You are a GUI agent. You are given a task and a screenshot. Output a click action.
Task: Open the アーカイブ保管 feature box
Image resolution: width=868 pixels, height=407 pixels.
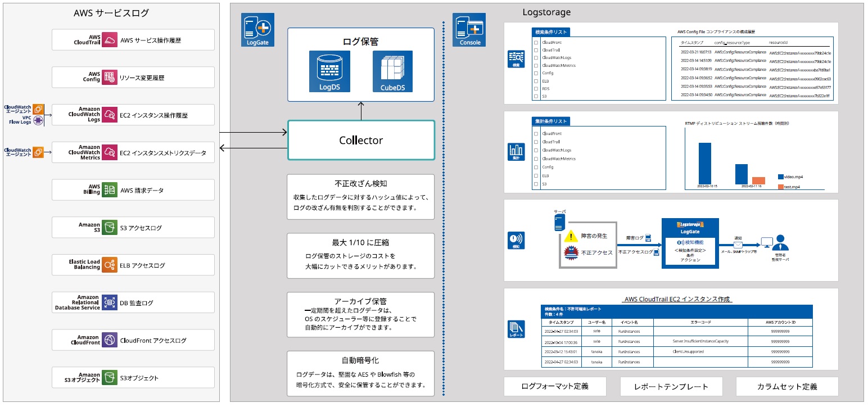click(361, 315)
